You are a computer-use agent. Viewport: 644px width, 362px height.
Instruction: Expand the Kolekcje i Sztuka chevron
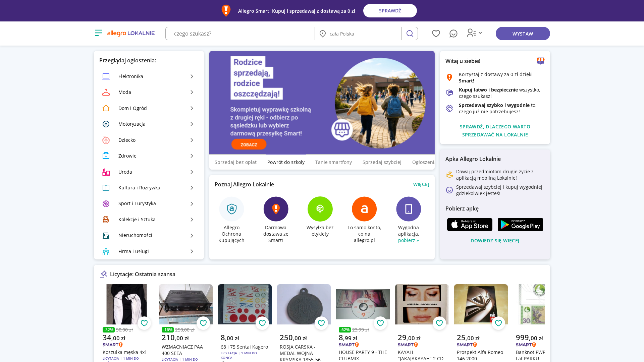click(192, 220)
